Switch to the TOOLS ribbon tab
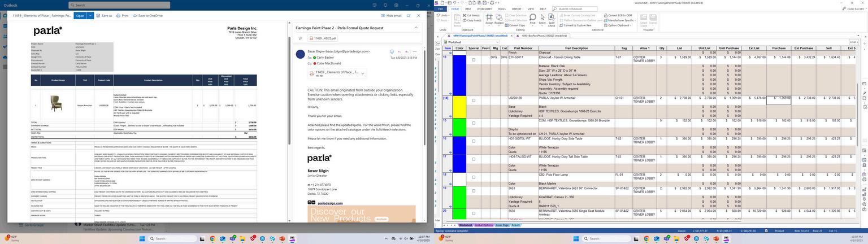Image resolution: width=868 pixels, height=244 pixels. coord(502,9)
